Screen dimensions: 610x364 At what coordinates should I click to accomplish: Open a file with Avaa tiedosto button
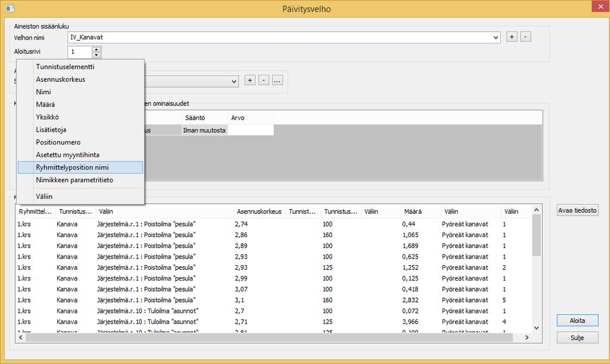pyautogui.click(x=577, y=210)
